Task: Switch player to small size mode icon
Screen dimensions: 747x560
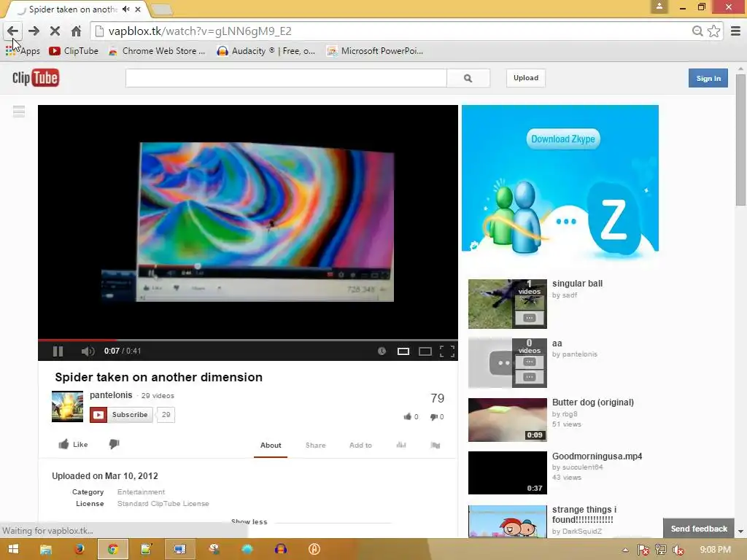Action: [403, 351]
